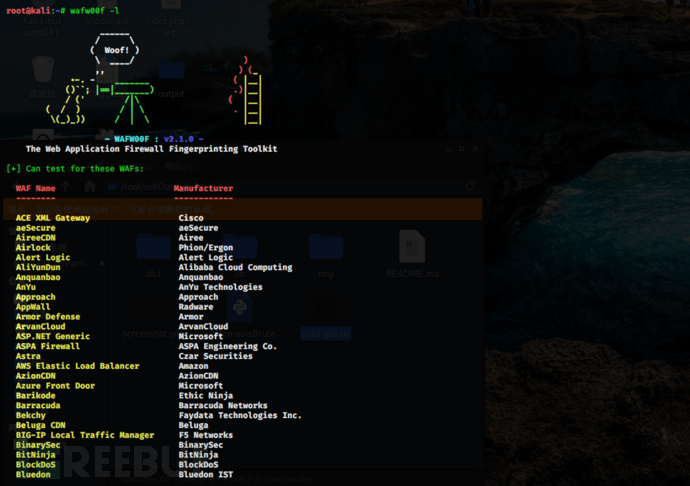Image resolution: width=690 pixels, height=486 pixels.
Task: Select the index.php.s-wp desktop item
Action: pos(170,26)
